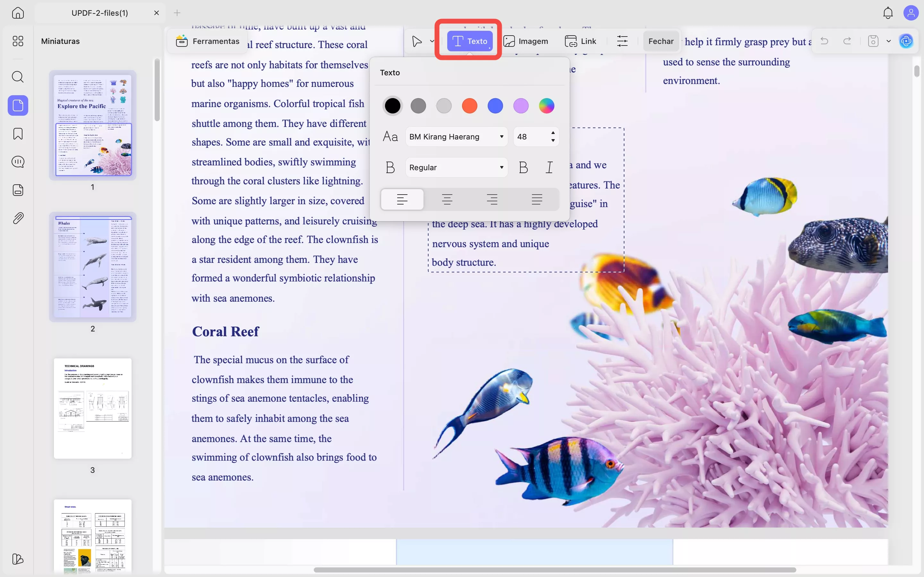Select the red text color swatch

[469, 106]
